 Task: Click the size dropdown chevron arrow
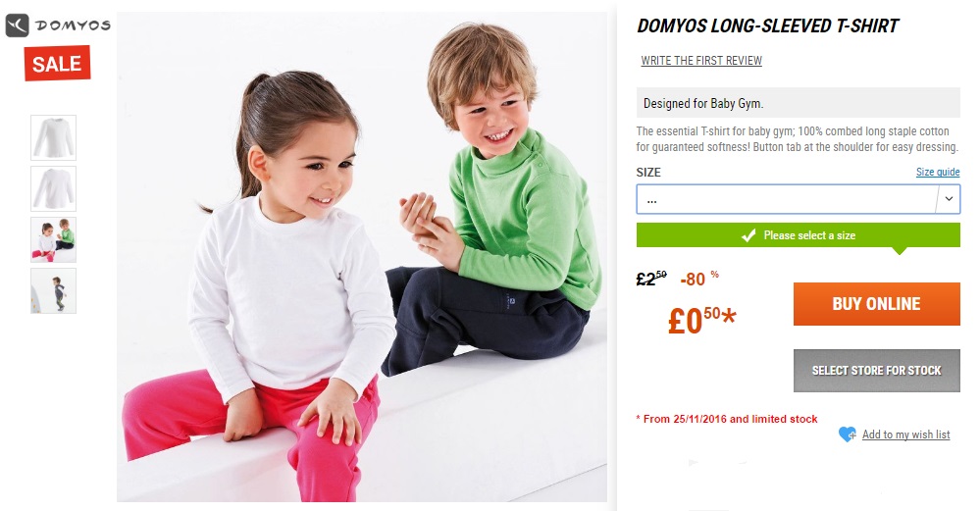949,199
